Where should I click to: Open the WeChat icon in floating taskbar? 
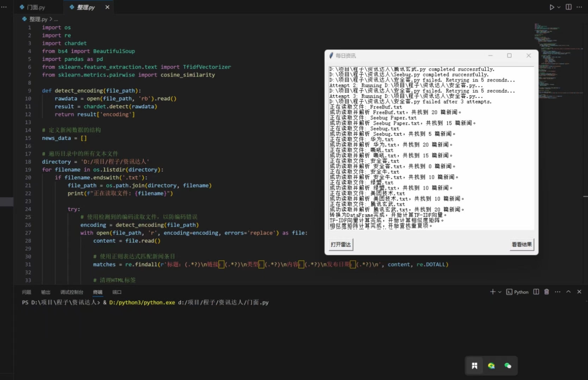(x=508, y=366)
